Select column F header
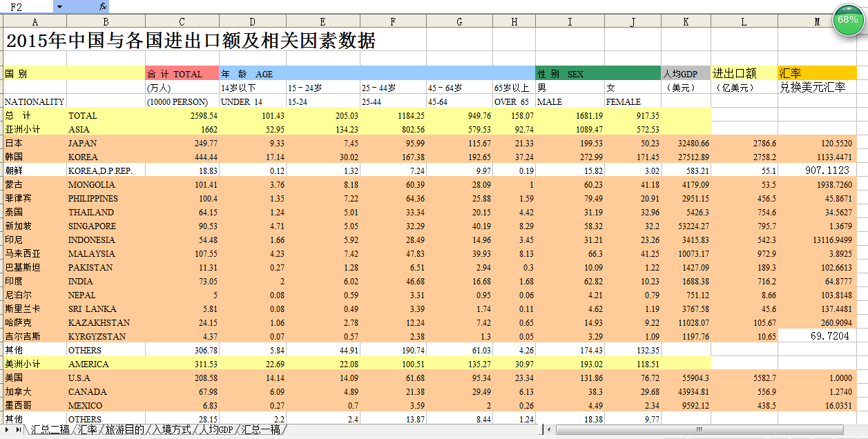 pos(393,21)
